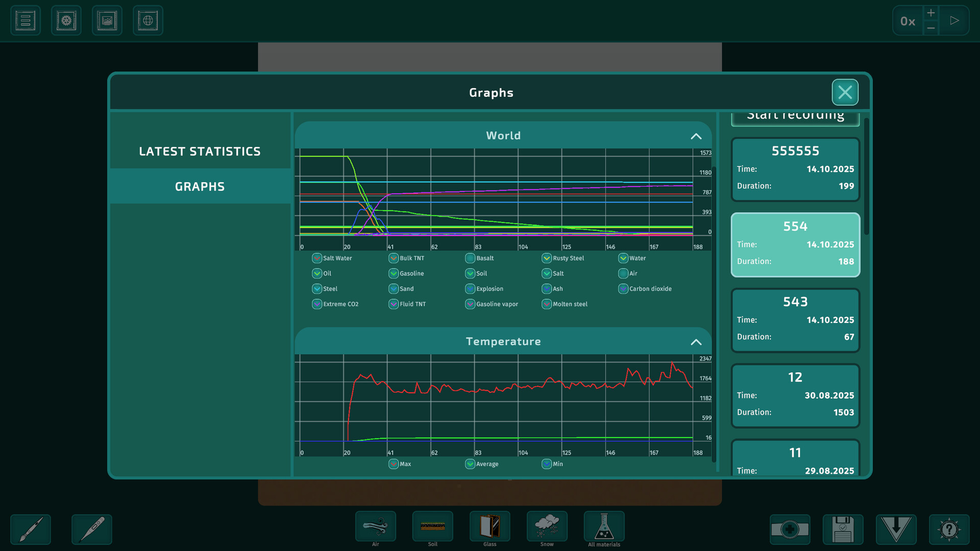Collapse the Temperature graph panel

[x=696, y=342]
